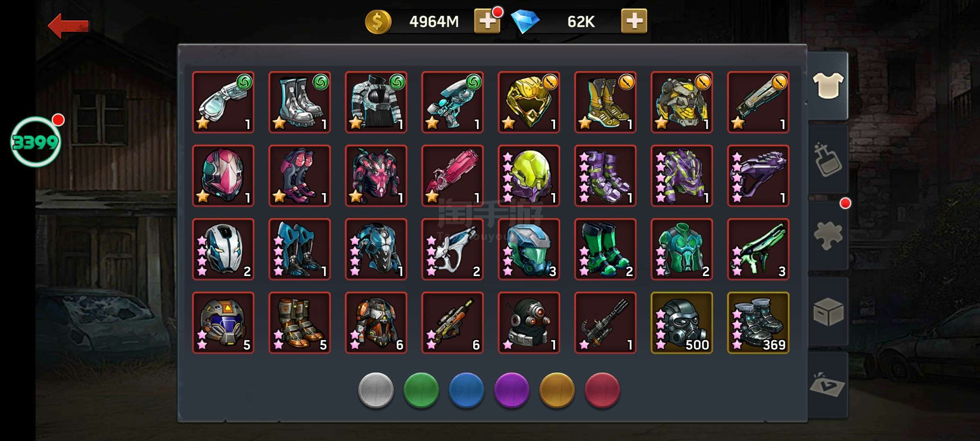Viewport: 980px width, 441px height.
Task: Select the orange armor with 6 count
Action: 376,323
